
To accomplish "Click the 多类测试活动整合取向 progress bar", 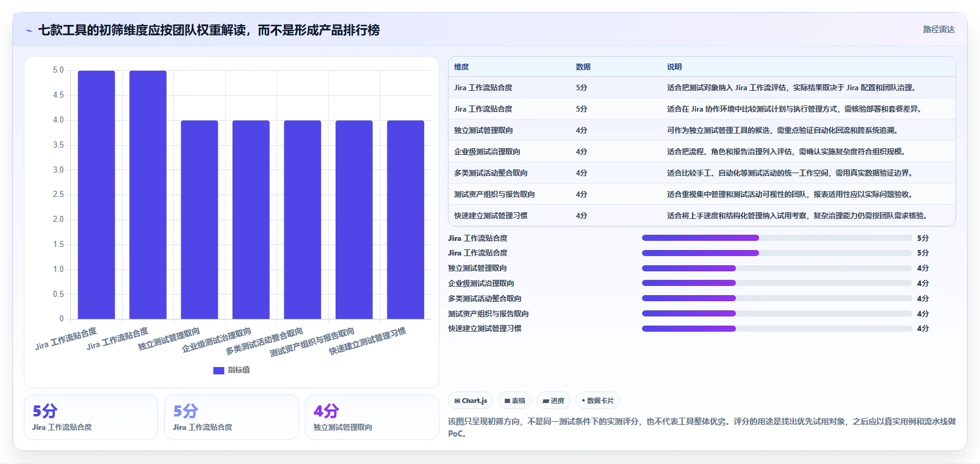I will click(x=777, y=299).
